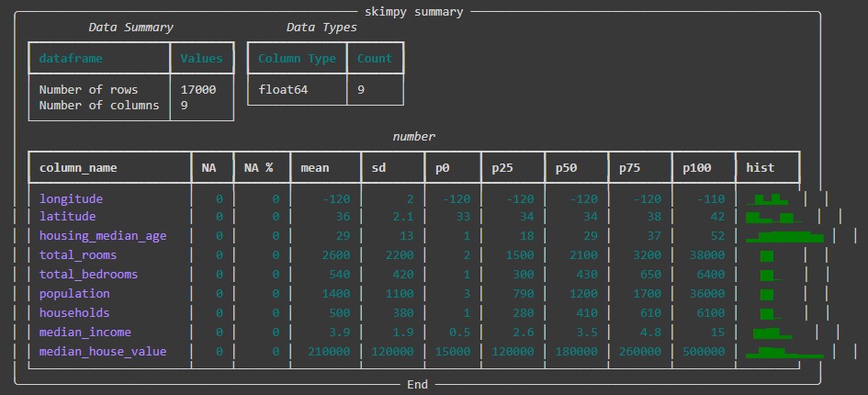This screenshot has height=395, width=868.
Task: Click the median_house_value histogram sparkline
Action: (x=784, y=353)
